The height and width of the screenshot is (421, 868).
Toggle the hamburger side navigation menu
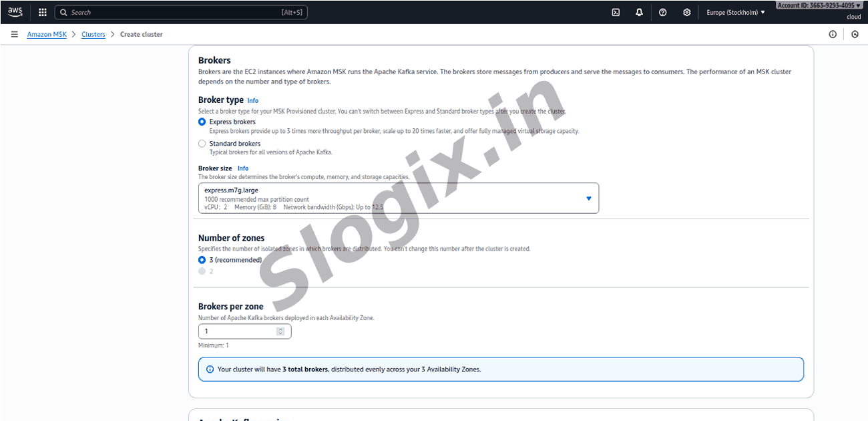pyautogui.click(x=14, y=34)
